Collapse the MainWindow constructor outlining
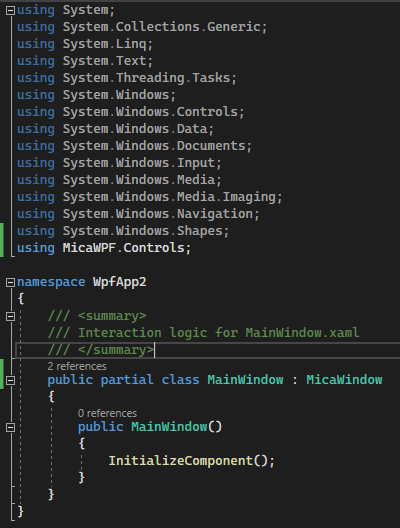The image size is (400, 528). [10, 427]
